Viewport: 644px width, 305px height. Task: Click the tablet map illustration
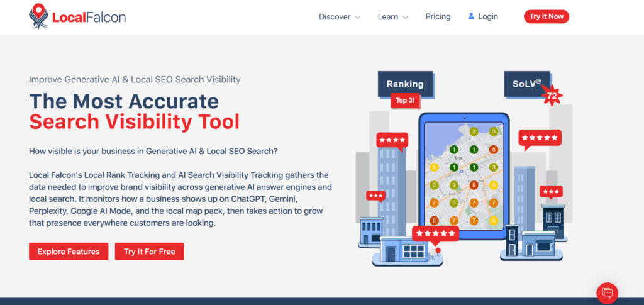click(x=464, y=175)
